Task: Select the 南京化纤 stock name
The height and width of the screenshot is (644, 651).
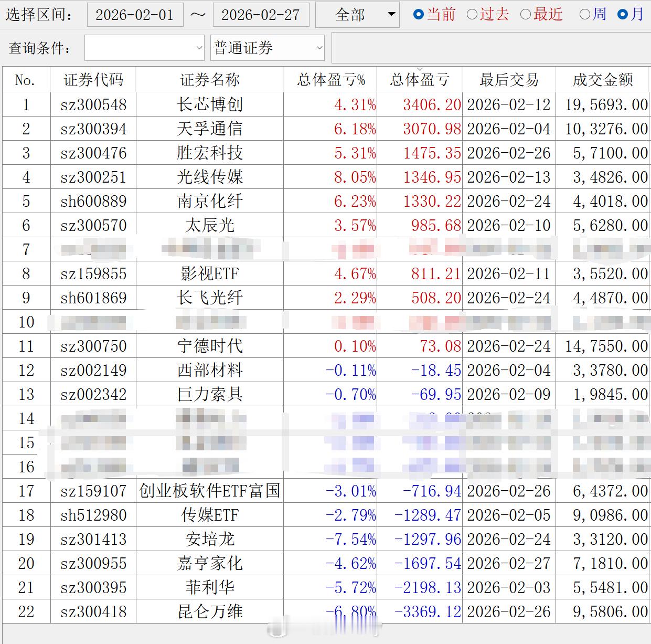Action: pos(210,201)
